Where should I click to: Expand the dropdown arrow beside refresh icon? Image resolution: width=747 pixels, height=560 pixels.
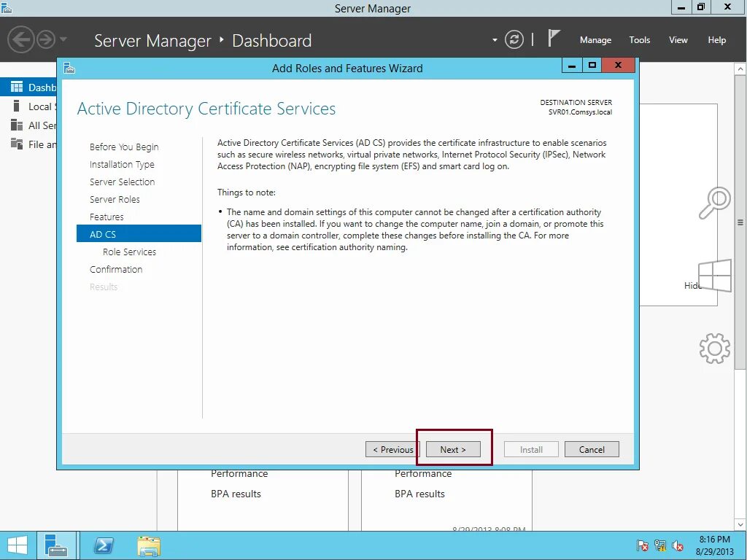(x=495, y=40)
